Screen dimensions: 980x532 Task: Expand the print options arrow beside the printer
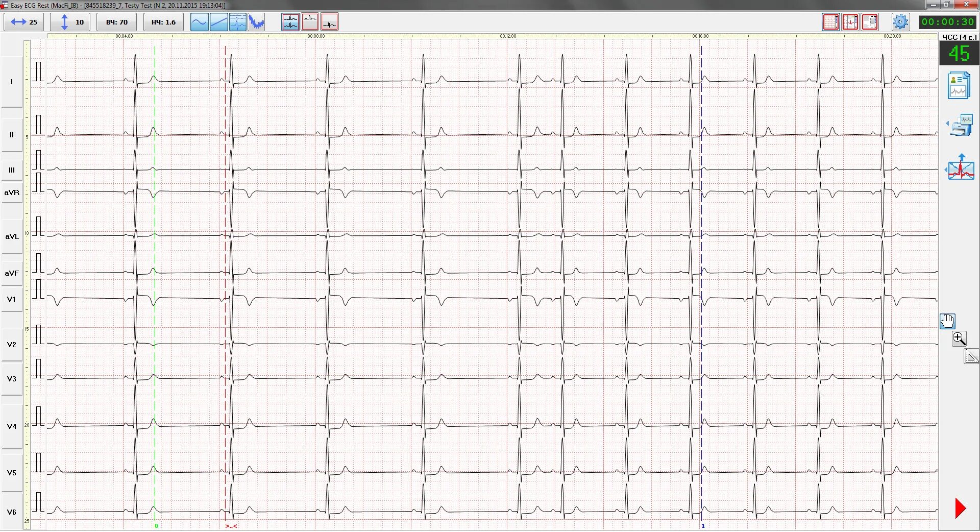(947, 124)
